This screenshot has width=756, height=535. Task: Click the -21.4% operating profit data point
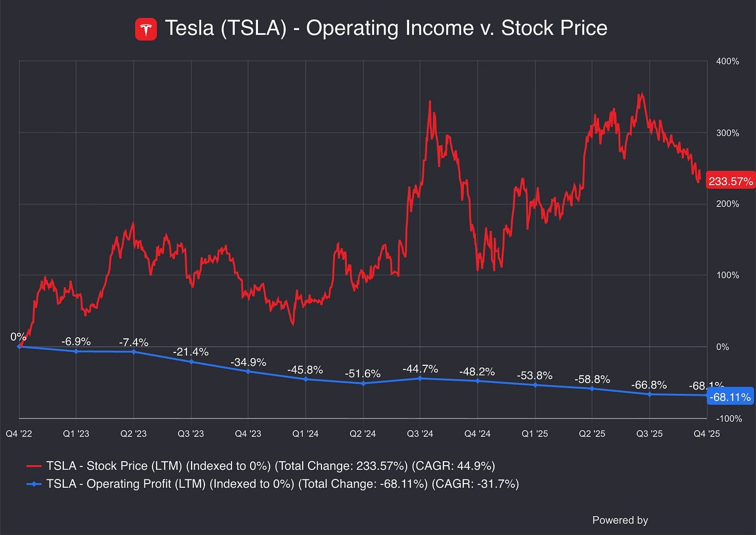click(x=191, y=362)
